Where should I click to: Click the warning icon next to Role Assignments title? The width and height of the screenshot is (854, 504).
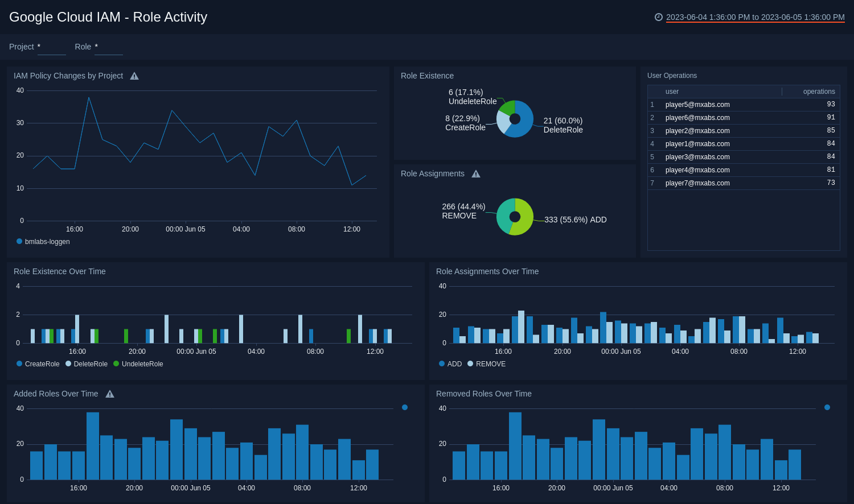(x=476, y=173)
